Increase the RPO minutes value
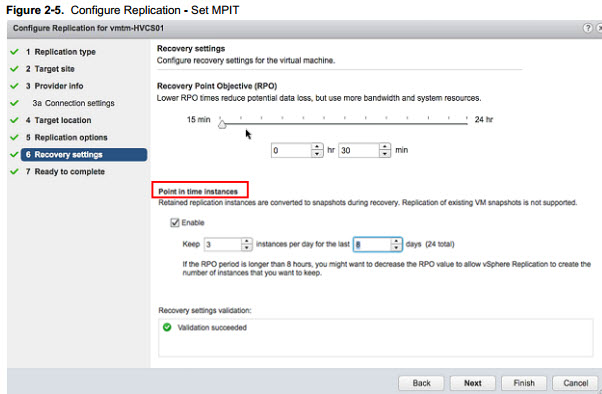This screenshot has height=394, width=602. point(385,147)
